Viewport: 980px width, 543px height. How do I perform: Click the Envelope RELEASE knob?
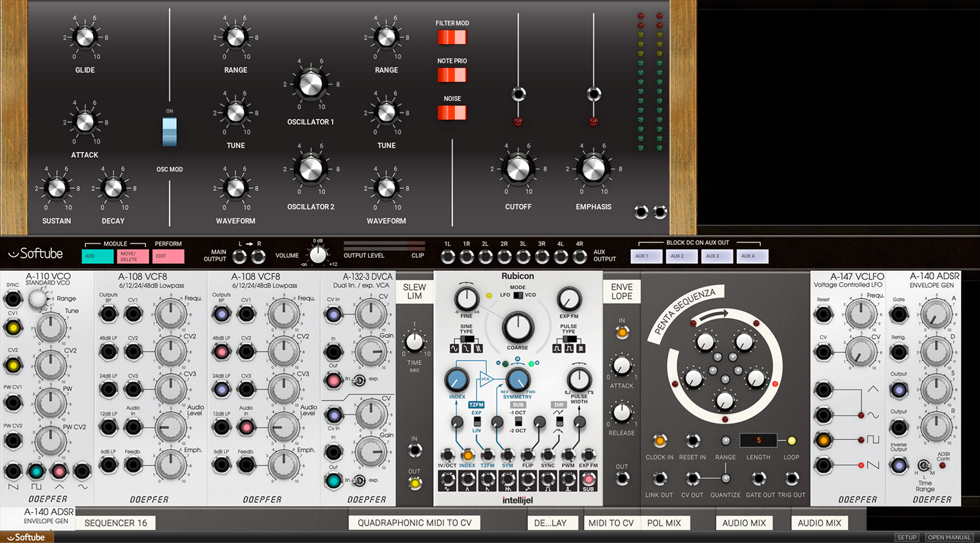tap(622, 413)
